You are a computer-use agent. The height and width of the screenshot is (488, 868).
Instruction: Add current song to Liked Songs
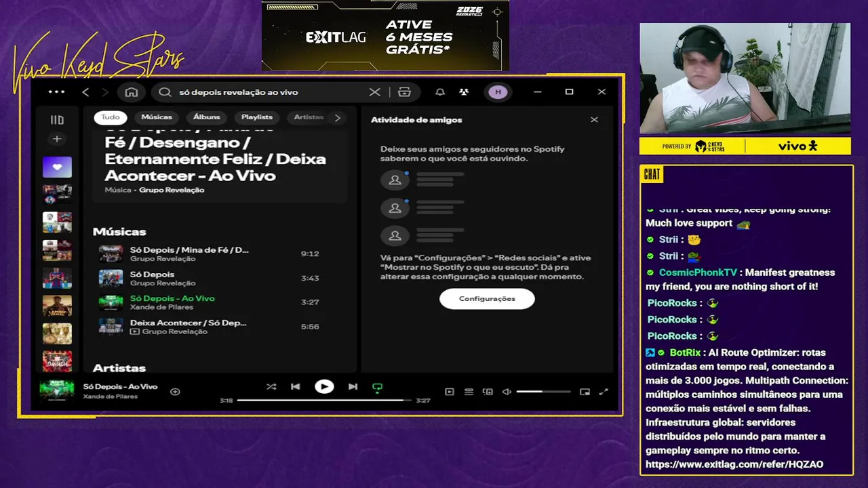point(175,392)
